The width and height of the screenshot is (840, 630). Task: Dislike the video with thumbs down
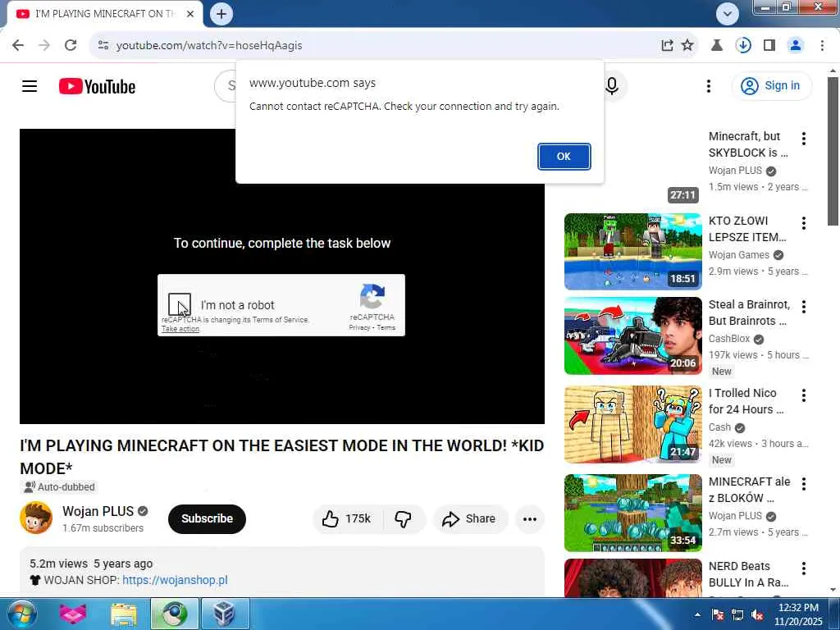click(x=403, y=518)
